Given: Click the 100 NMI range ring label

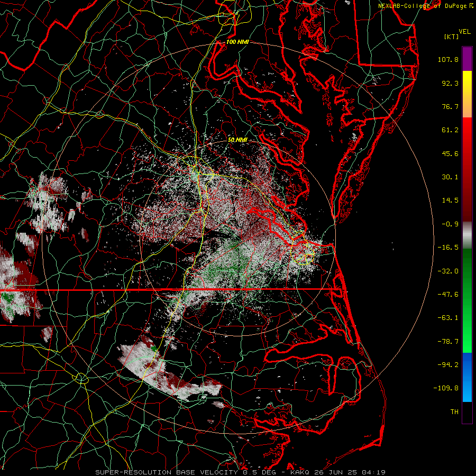Looking at the screenshot, I should pyautogui.click(x=237, y=42).
